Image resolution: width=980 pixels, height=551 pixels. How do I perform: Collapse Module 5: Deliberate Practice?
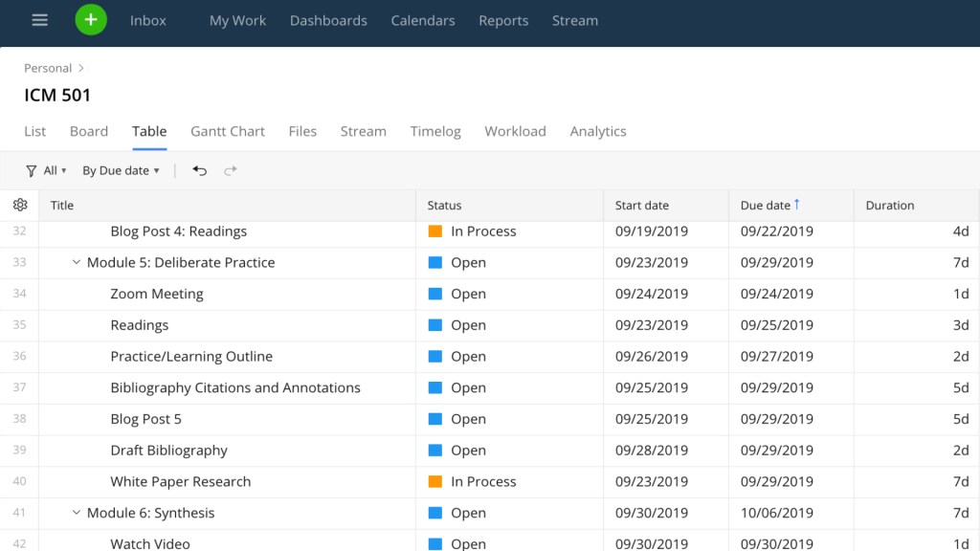(77, 262)
